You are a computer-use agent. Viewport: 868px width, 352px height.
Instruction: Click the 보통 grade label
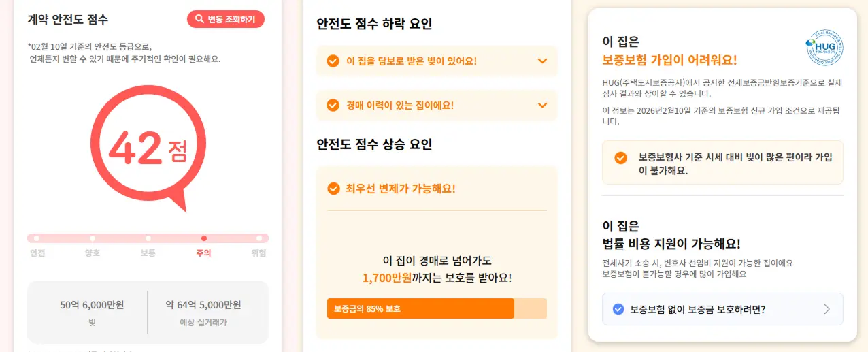pyautogui.click(x=148, y=253)
